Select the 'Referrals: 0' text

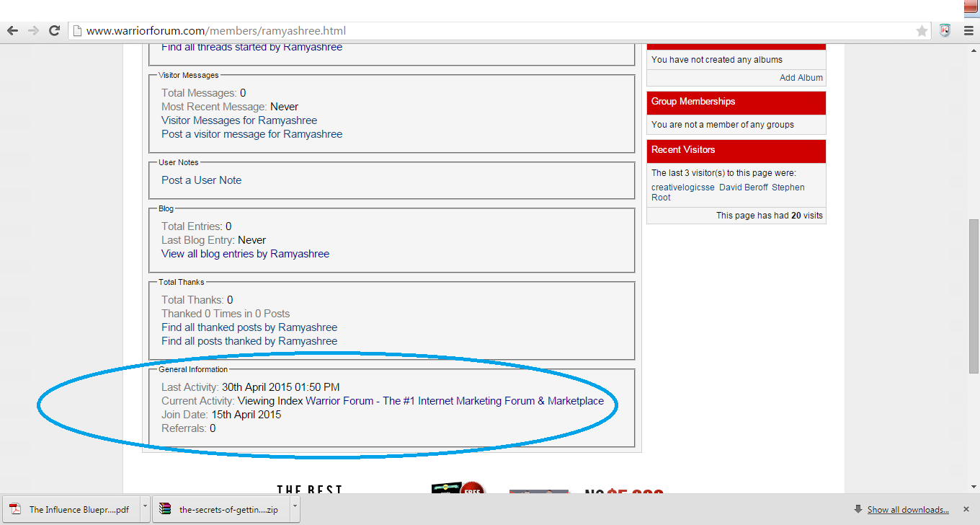point(189,428)
